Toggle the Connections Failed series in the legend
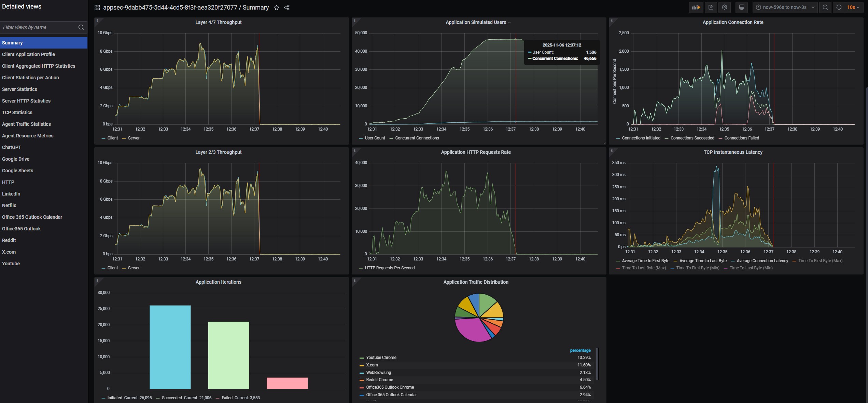868x403 pixels. point(741,138)
